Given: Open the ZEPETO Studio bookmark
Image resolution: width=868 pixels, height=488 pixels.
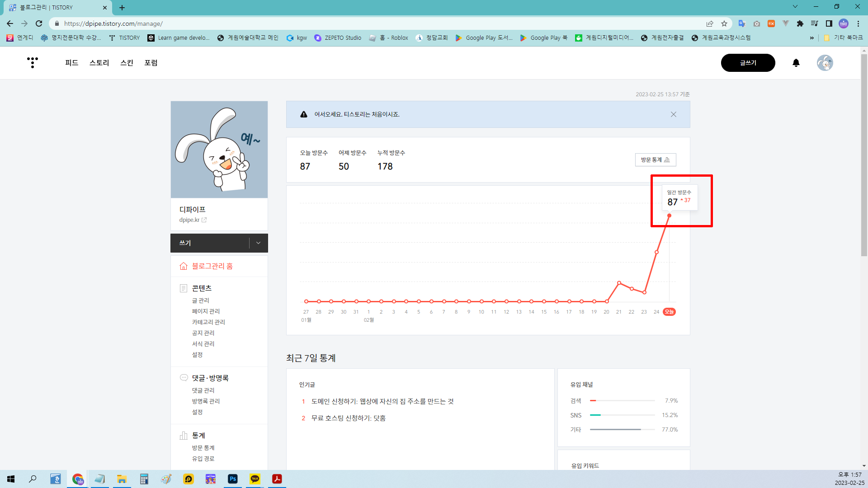Looking at the screenshot, I should pos(338,38).
